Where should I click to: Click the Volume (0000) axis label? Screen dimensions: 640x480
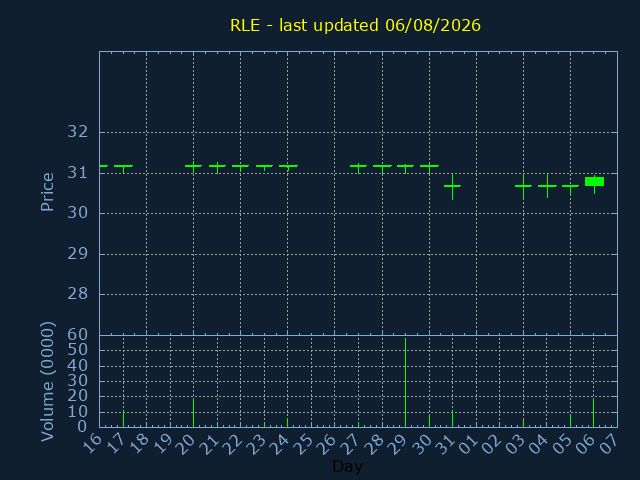(47, 381)
